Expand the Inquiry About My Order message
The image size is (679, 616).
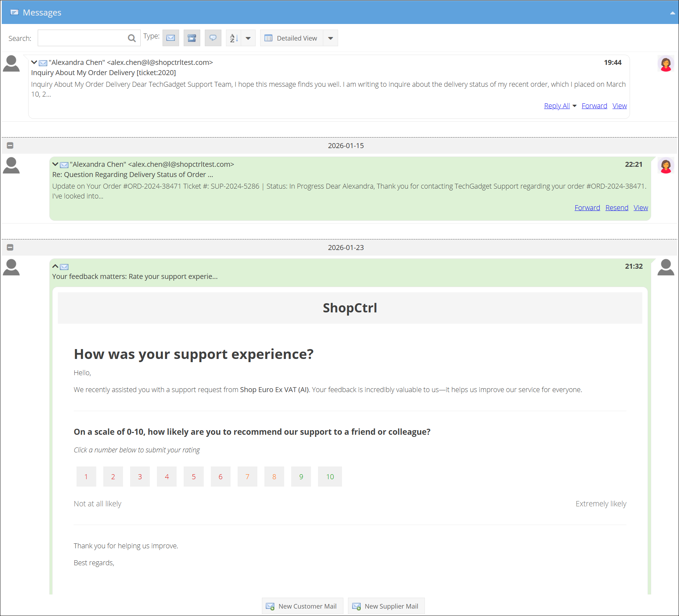34,62
